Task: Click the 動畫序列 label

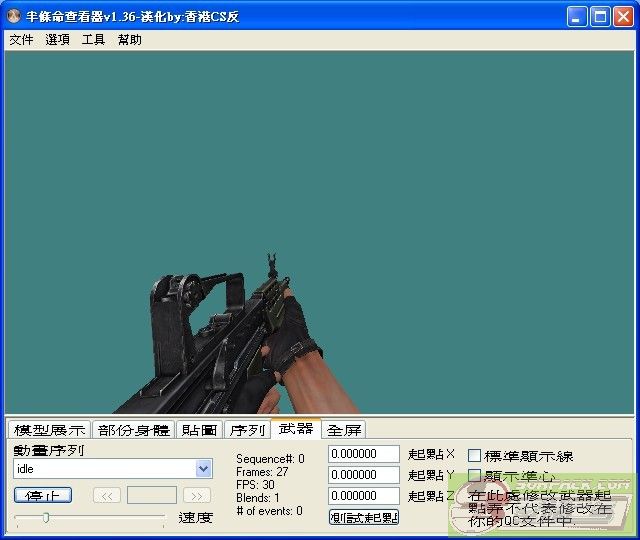Action: 49,450
